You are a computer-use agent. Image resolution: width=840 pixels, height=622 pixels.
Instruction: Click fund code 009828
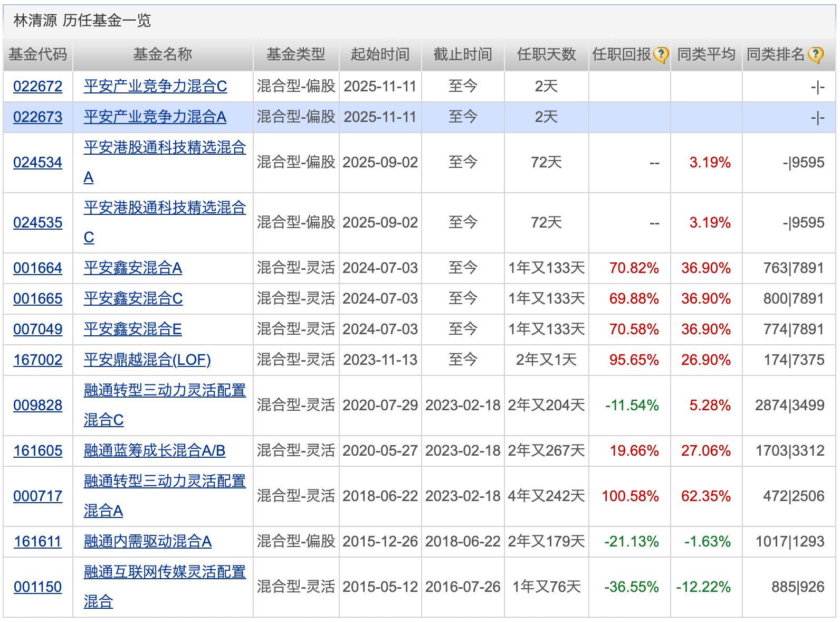[x=37, y=406]
